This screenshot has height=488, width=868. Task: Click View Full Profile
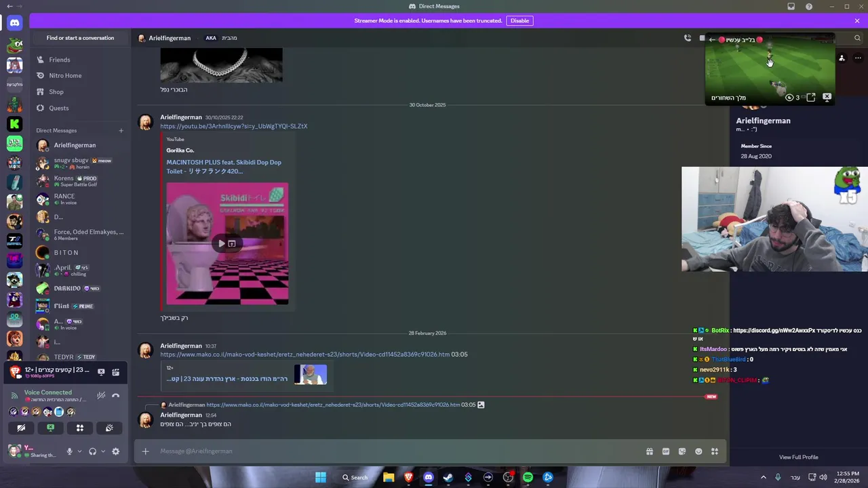(799, 457)
